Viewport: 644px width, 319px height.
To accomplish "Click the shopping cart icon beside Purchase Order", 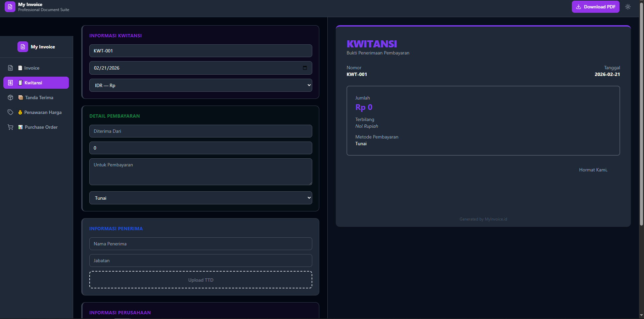I will tap(10, 127).
